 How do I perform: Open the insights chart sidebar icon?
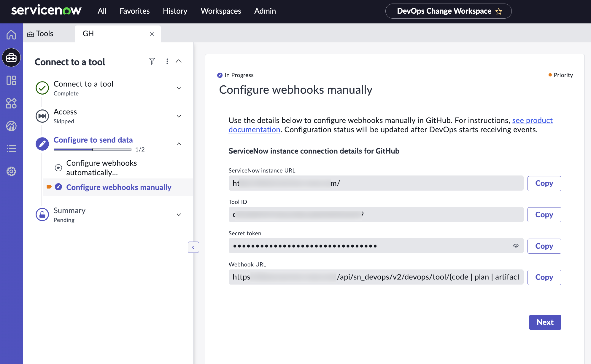point(11,126)
